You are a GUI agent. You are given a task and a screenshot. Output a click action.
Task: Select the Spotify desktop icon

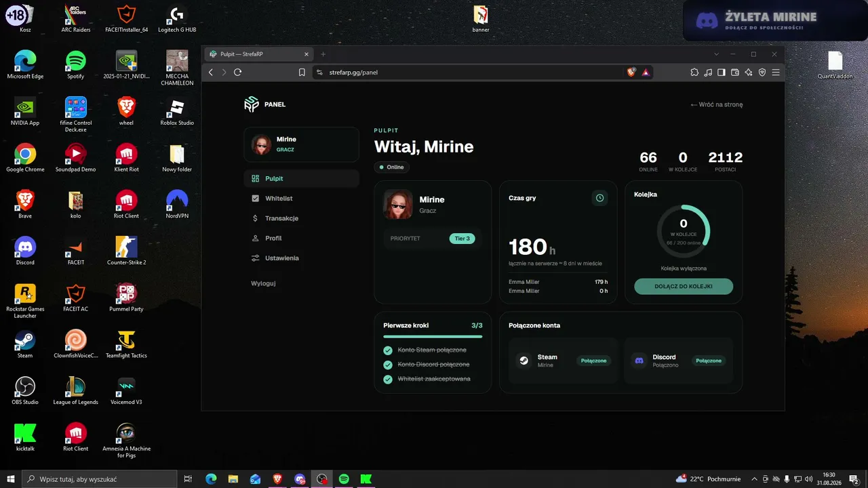75,65
